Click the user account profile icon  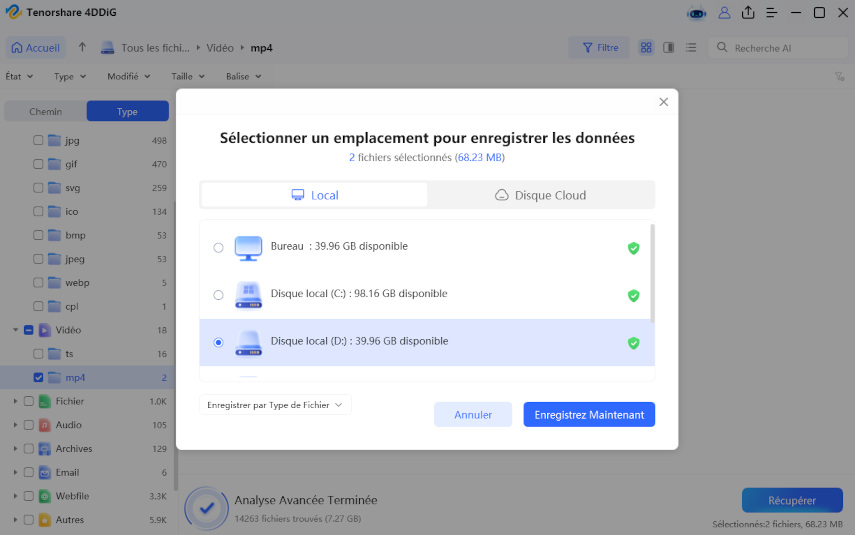click(x=724, y=13)
